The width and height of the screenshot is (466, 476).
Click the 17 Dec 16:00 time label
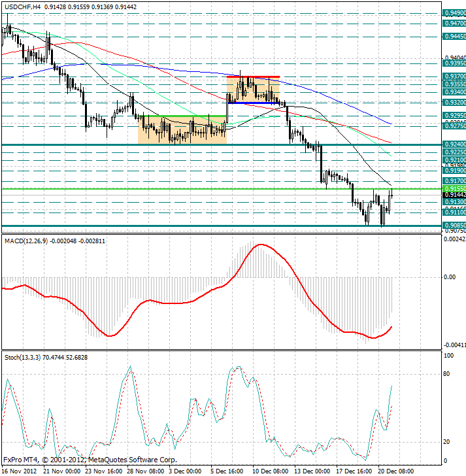pyautogui.click(x=354, y=471)
